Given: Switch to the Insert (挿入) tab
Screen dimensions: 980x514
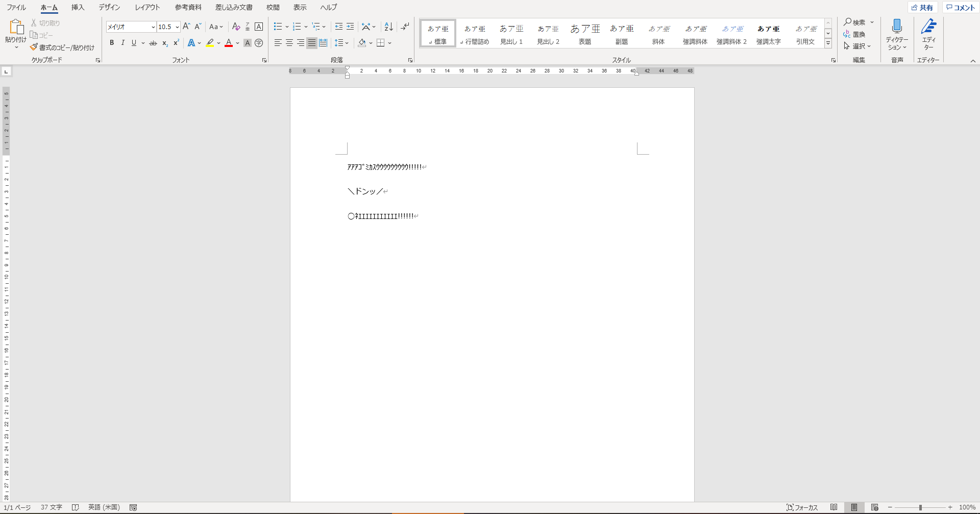Looking at the screenshot, I should [78, 7].
